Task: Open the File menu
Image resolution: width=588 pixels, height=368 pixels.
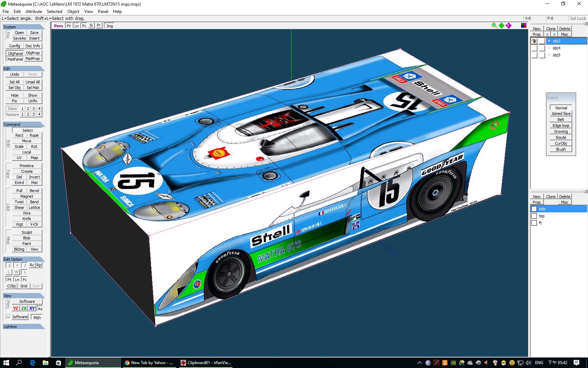Action: click(6, 12)
